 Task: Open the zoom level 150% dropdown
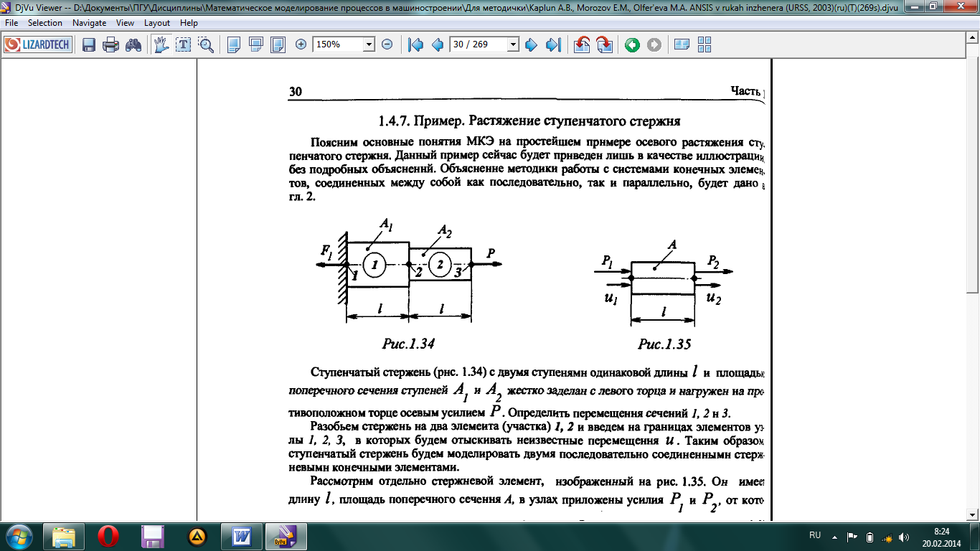click(369, 44)
